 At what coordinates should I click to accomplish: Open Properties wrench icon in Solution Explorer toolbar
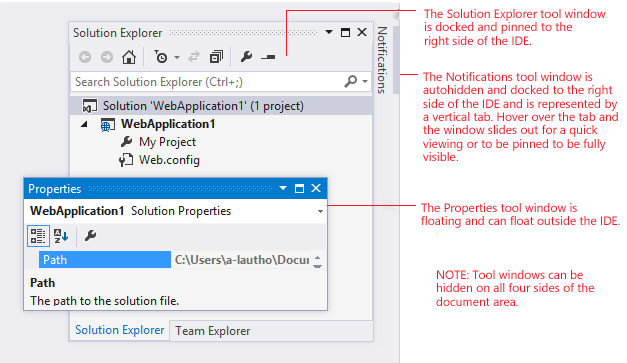click(246, 57)
